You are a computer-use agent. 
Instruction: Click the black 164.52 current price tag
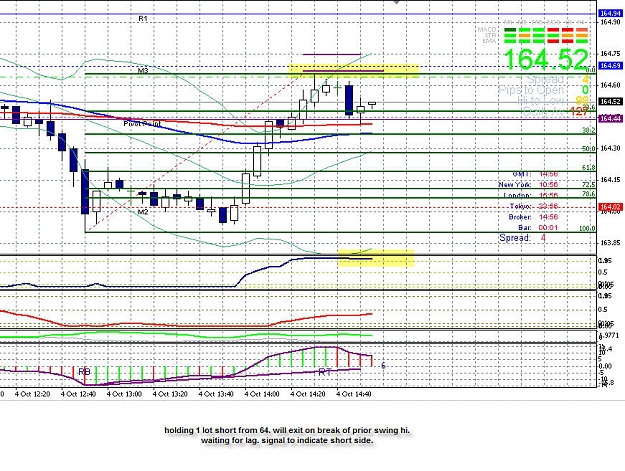(x=610, y=101)
